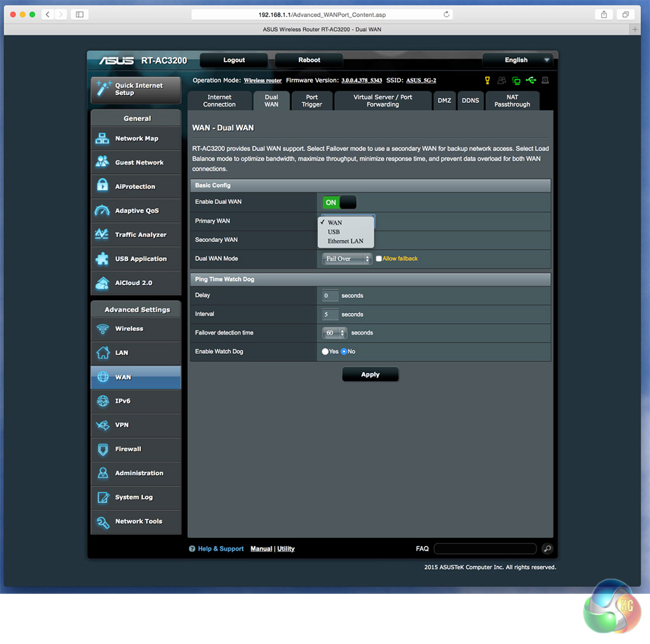Open Dual WAN Mode Fail Over dropdown
This screenshot has width=650, height=644.
click(x=347, y=258)
